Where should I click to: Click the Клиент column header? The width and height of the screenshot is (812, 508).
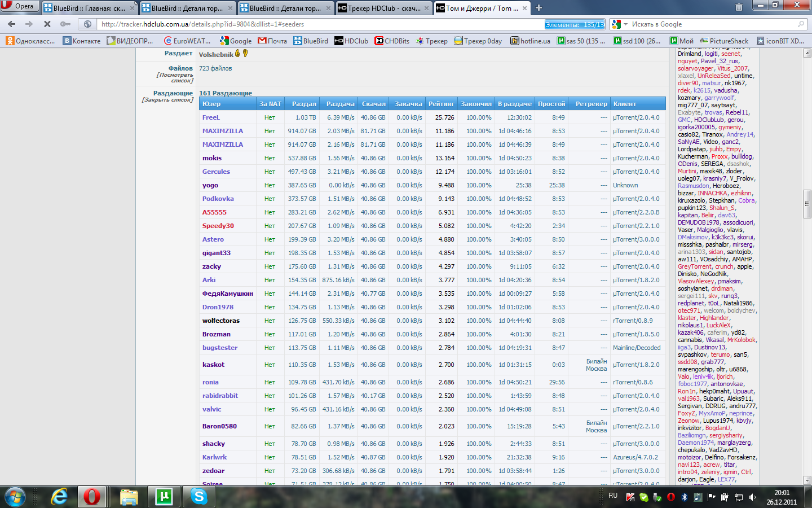638,104
